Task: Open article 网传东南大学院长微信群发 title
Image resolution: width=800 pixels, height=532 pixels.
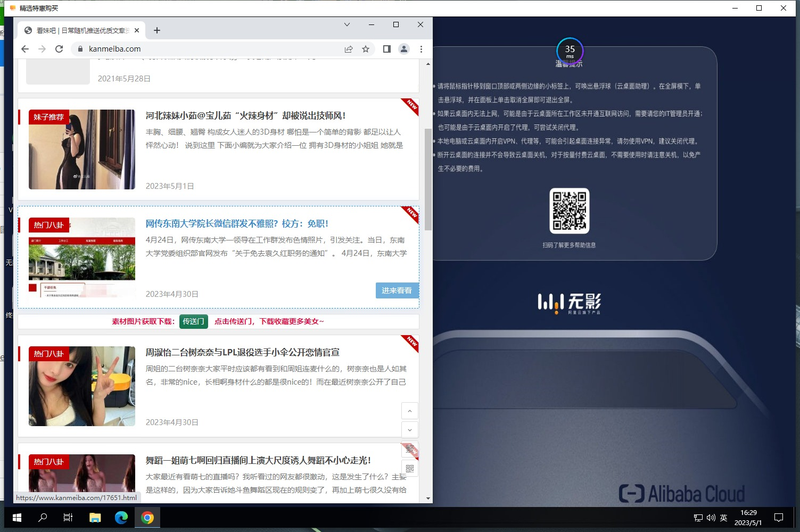Action: 237,223
